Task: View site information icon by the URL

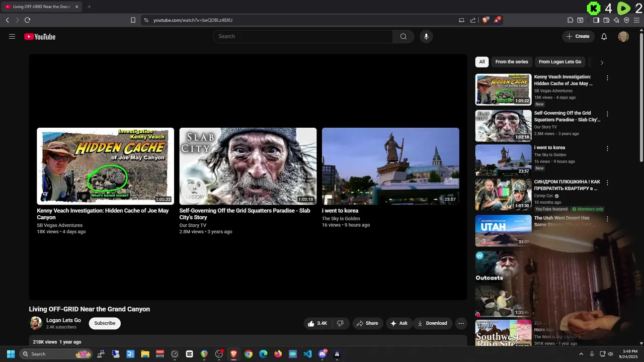Action: [x=146, y=20]
